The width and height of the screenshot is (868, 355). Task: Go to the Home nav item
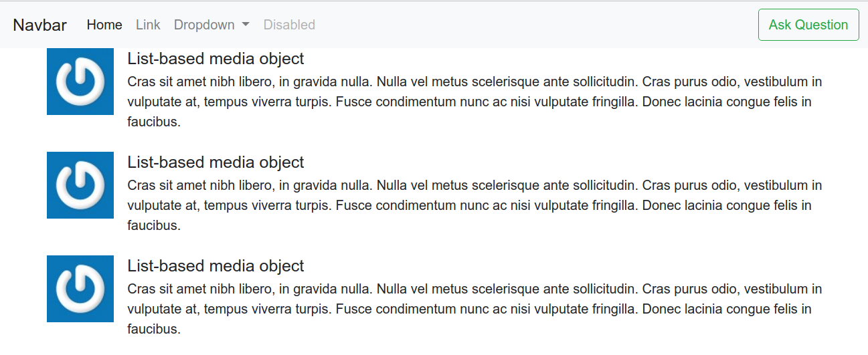[x=104, y=25]
